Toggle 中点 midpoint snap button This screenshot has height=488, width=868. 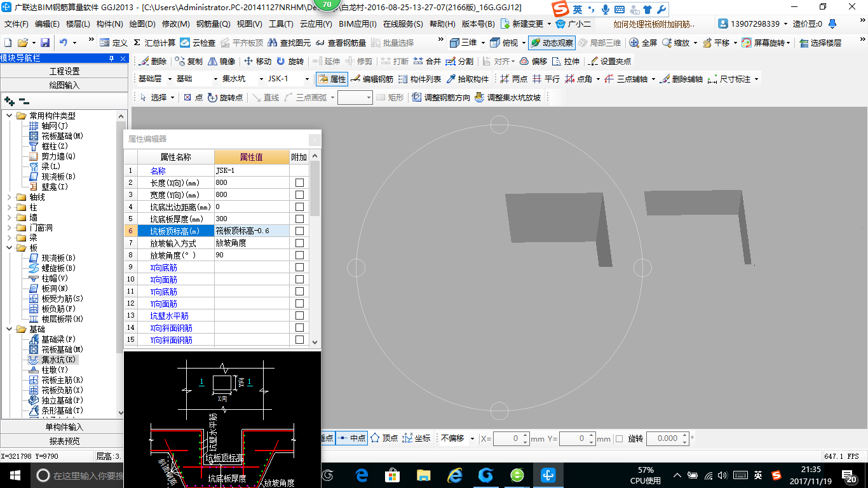(x=351, y=438)
